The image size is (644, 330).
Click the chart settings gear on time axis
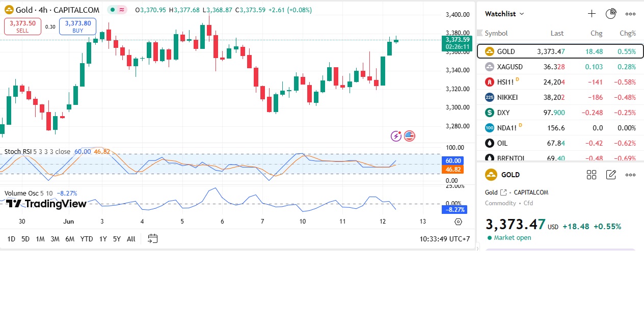coord(458,222)
